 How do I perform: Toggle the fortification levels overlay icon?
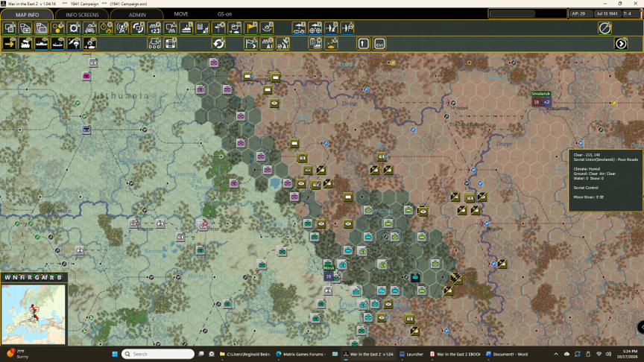pos(90,28)
